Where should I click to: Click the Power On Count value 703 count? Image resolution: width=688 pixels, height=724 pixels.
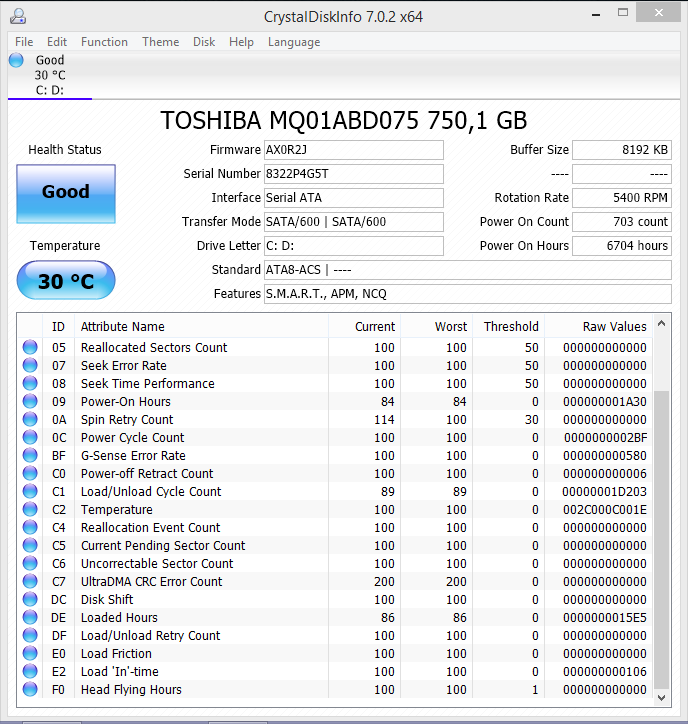[622, 222]
